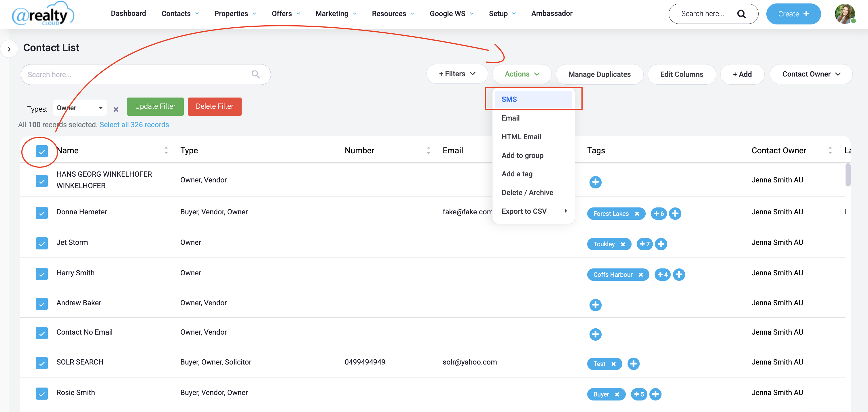Expand the left sidebar arrow

point(9,49)
